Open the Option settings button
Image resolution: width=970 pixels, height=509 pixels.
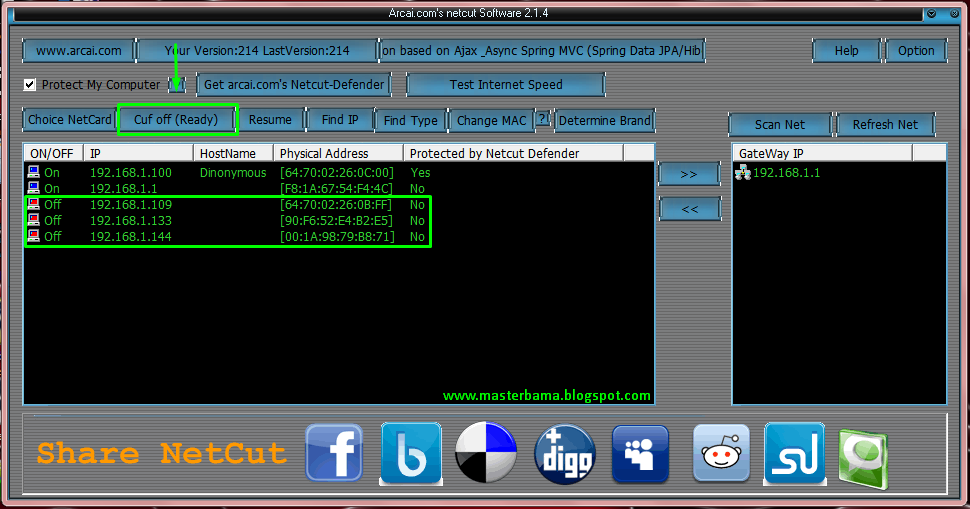(916, 51)
